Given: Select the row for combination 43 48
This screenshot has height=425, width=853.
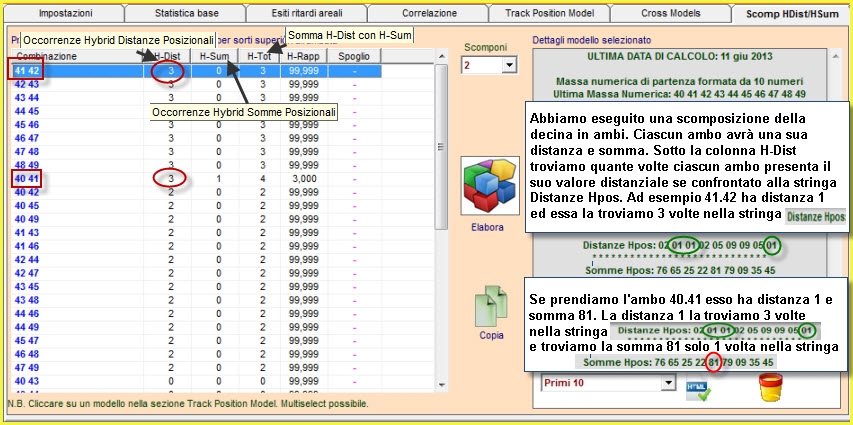Looking at the screenshot, I should [x=196, y=300].
